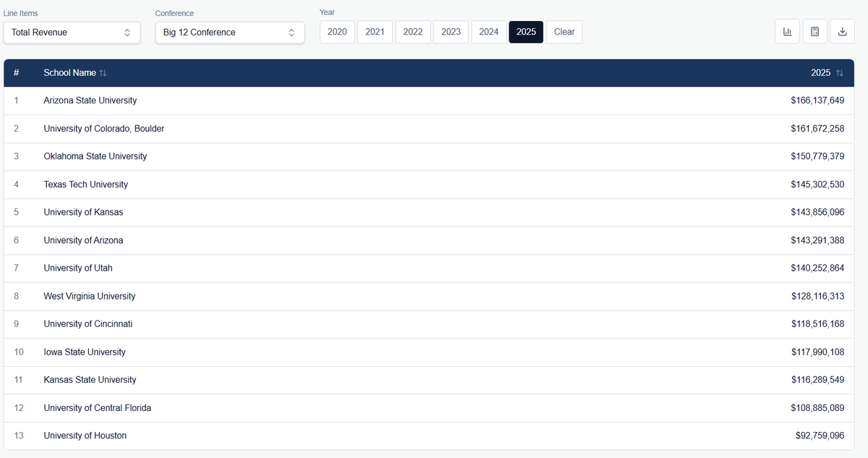Click Oklahoma State University
Image resolution: width=868 pixels, height=458 pixels.
[x=95, y=156]
